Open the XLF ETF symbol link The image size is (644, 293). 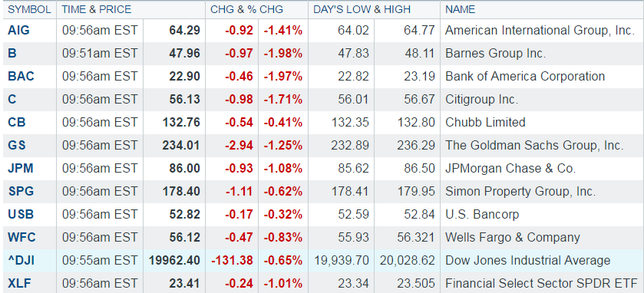(19, 283)
